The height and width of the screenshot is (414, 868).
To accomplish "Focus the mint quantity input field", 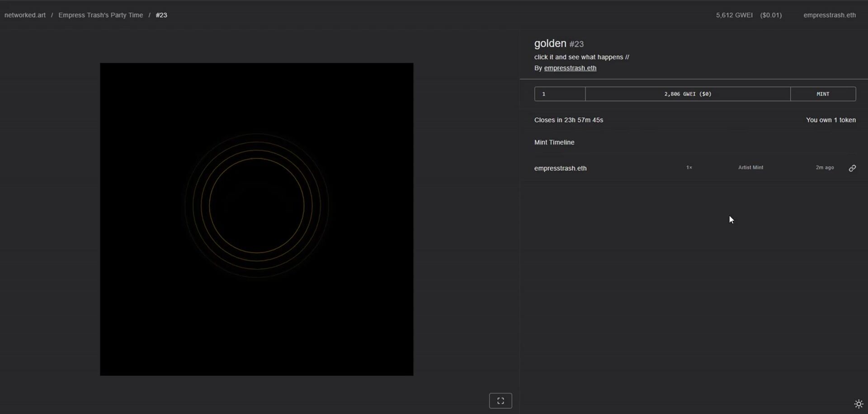I will tap(560, 94).
